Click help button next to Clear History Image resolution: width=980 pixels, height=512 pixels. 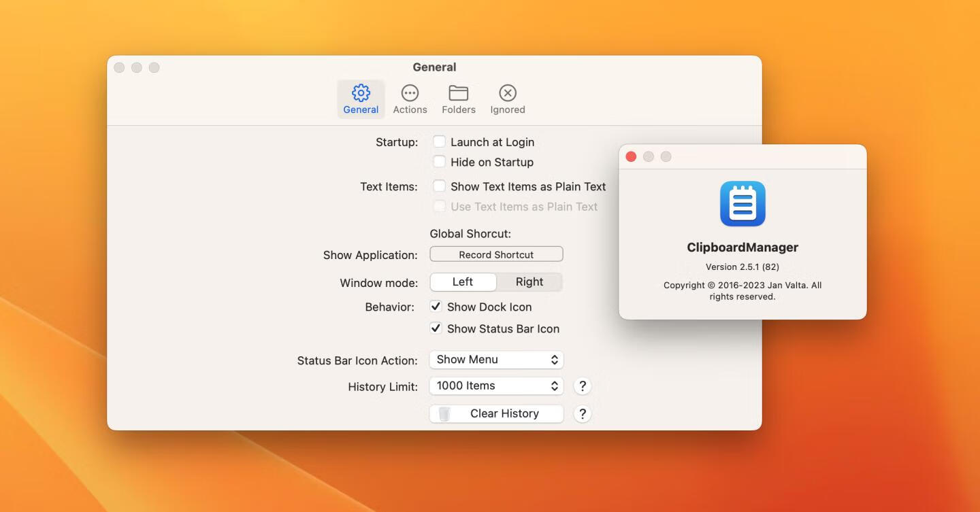pyautogui.click(x=582, y=414)
